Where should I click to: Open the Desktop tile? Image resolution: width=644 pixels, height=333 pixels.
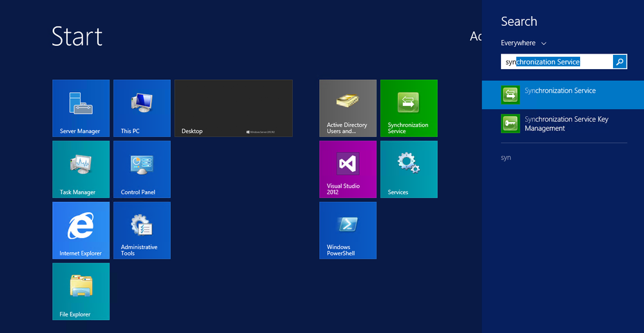pos(234,108)
